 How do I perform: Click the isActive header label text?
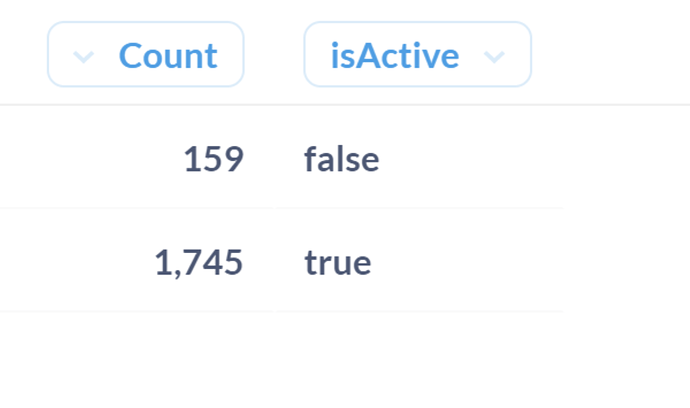[395, 56]
